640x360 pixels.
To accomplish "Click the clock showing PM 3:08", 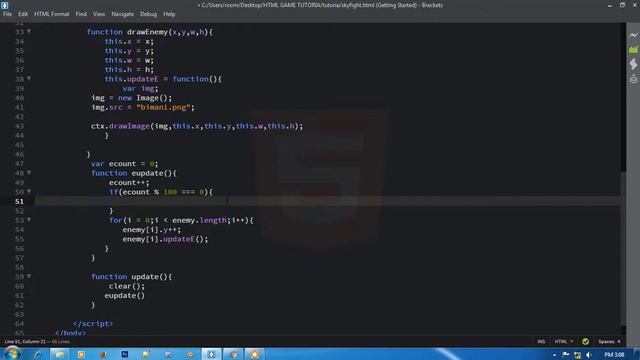I will 614,355.
